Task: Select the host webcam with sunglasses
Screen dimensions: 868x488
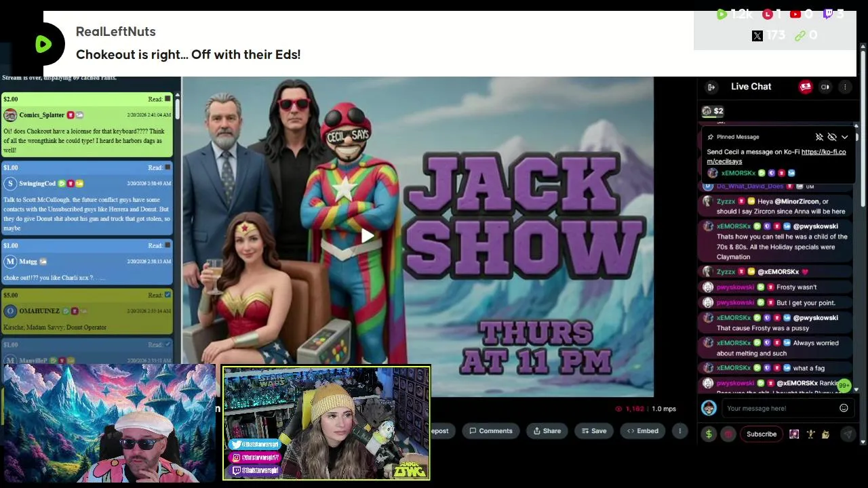Action: coord(108,423)
